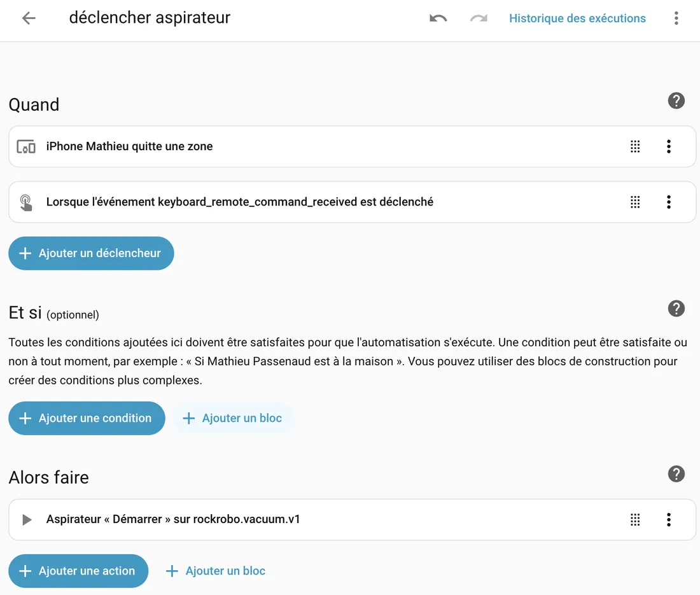Viewport: 700px width, 595px height.
Task: Click the event gesture icon on keyboard trigger
Action: (26, 202)
